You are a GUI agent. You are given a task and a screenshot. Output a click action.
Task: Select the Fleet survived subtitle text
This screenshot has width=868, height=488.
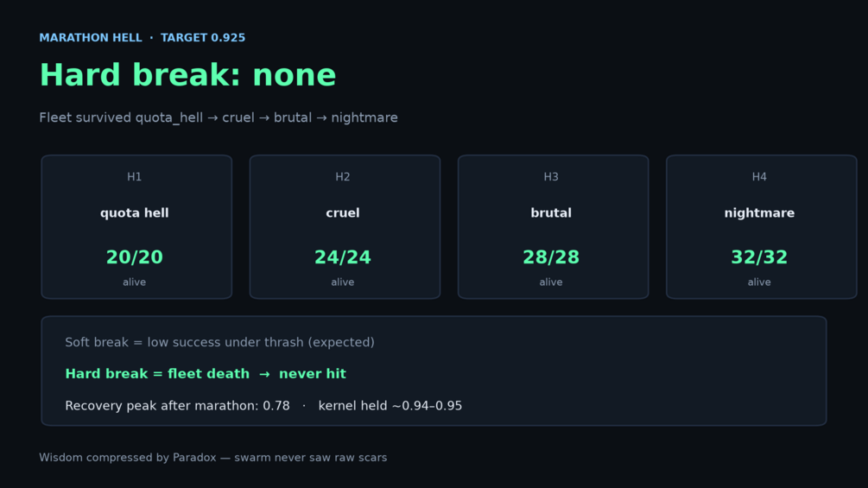219,117
